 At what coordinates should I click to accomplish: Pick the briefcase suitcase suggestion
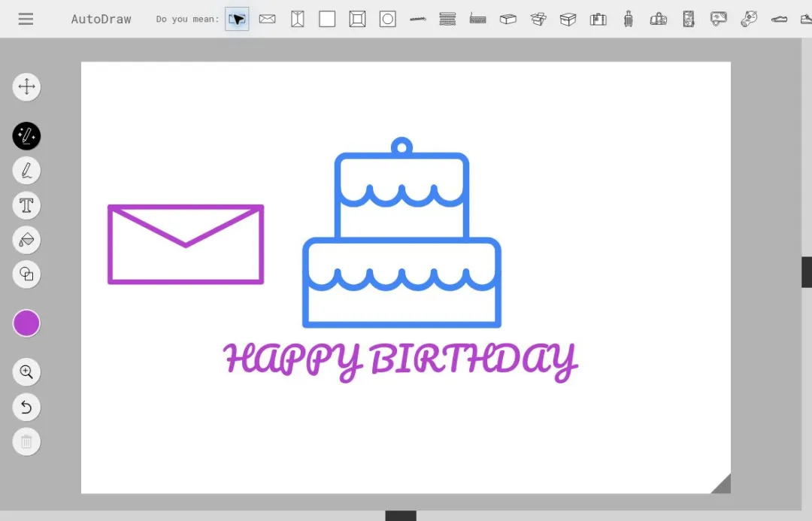coord(598,19)
